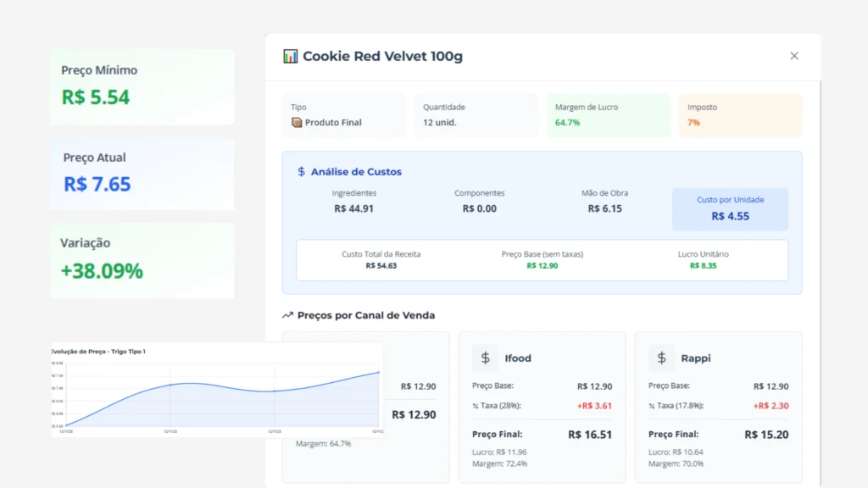This screenshot has height=488, width=868.
Task: Click the Lucro Unitário R$ 8.35 value
Action: click(x=703, y=266)
